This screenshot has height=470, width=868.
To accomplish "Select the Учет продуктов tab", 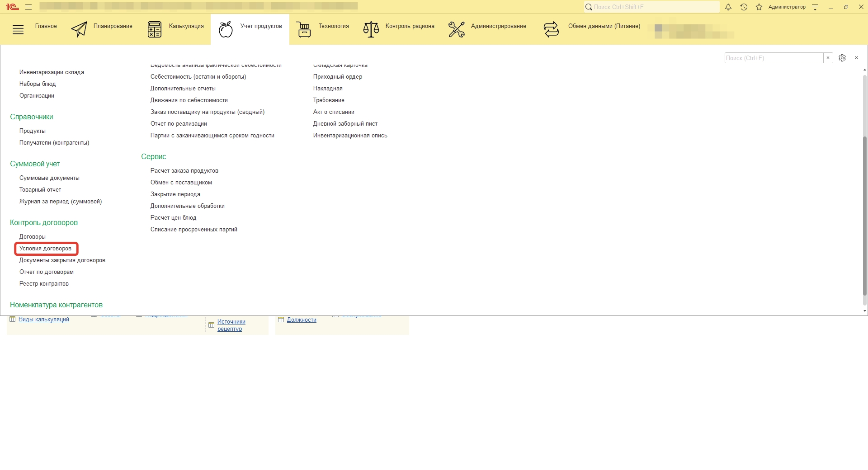I will 250,29.
